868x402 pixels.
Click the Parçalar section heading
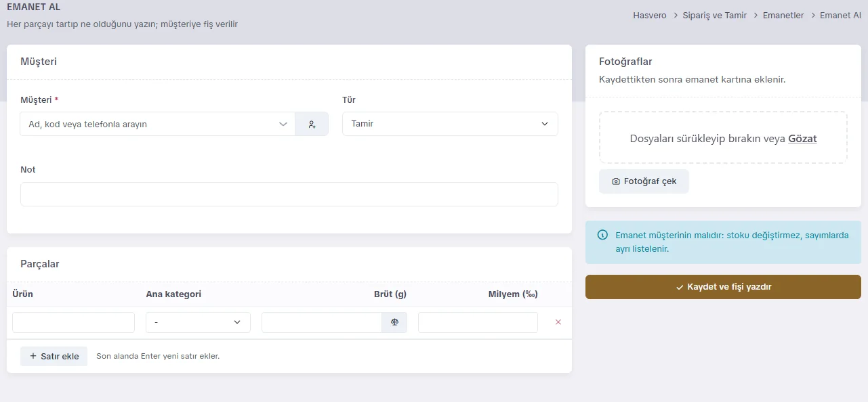coord(40,264)
